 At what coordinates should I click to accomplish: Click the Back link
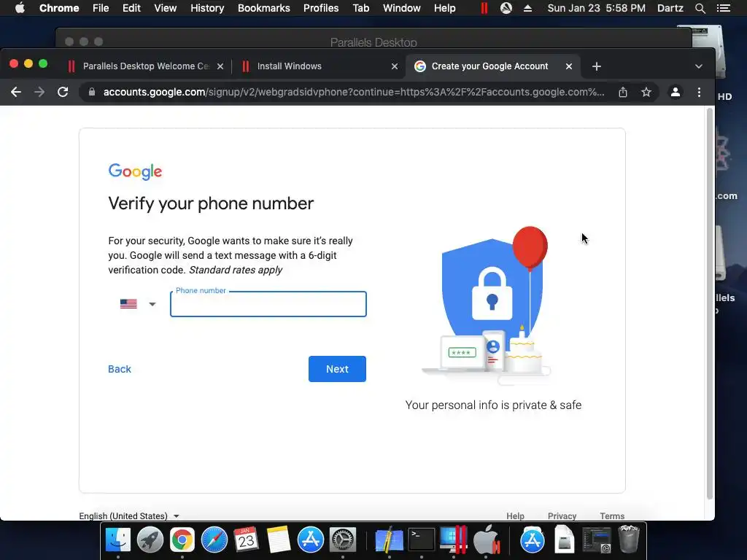[x=120, y=369]
